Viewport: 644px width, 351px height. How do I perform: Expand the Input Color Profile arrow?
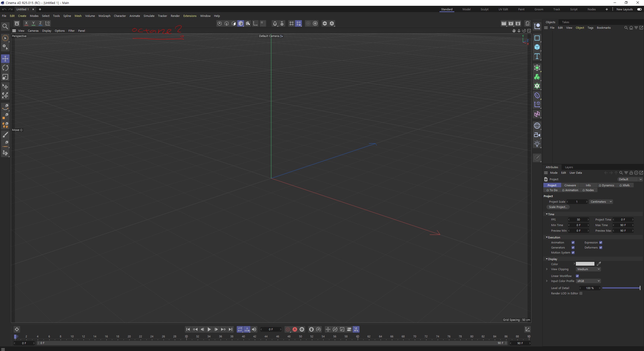[547, 281]
